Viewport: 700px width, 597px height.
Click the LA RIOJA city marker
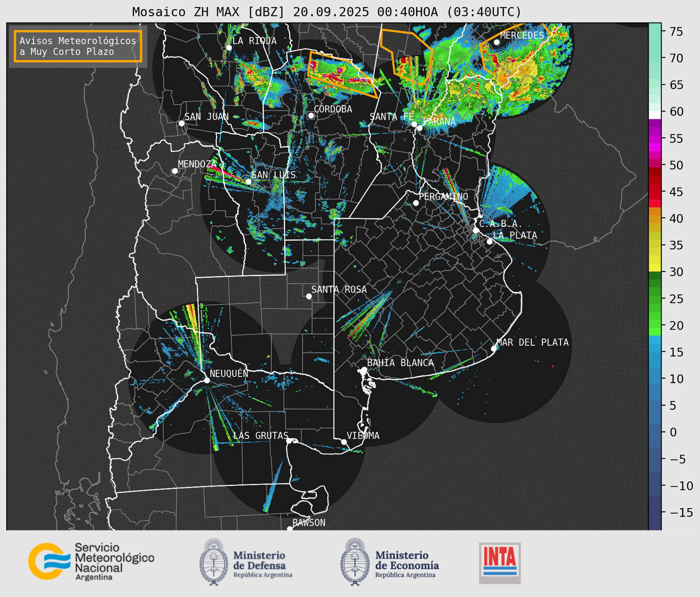[x=229, y=47]
